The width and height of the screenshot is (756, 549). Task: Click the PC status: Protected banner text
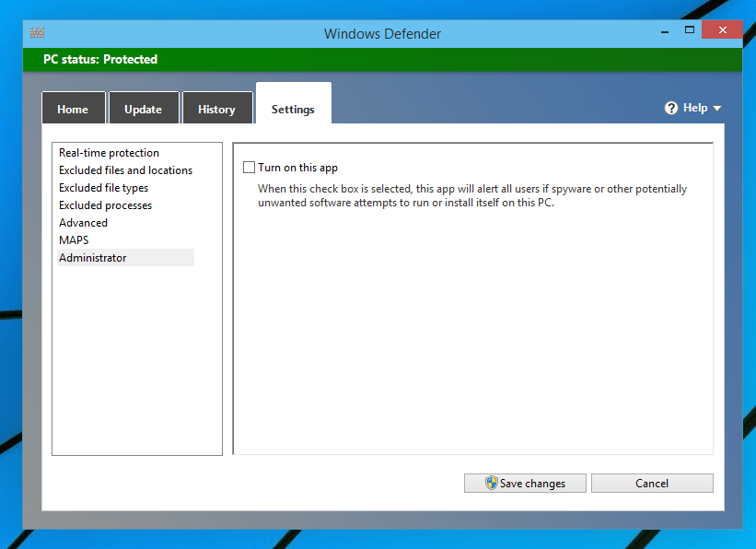[100, 59]
